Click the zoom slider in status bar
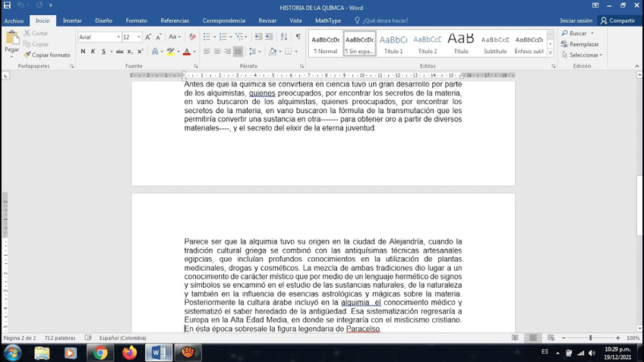644x362 pixels. pyautogui.click(x=590, y=338)
